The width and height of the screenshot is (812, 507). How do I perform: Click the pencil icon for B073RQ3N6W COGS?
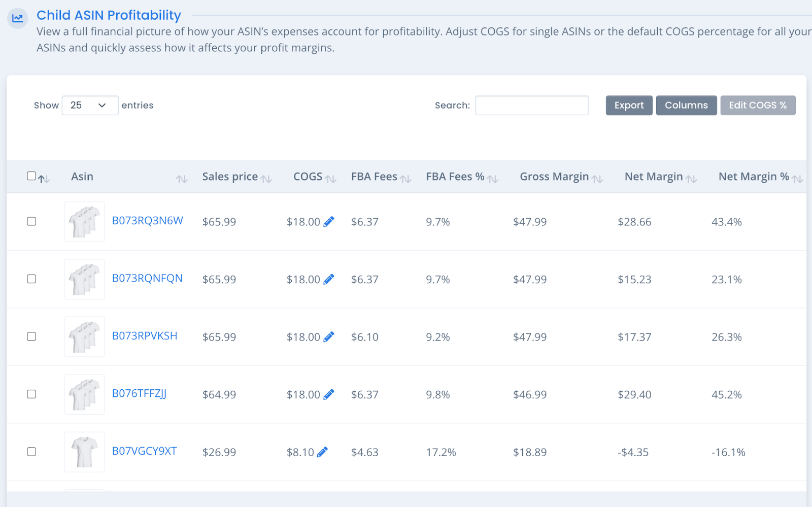[x=329, y=222]
